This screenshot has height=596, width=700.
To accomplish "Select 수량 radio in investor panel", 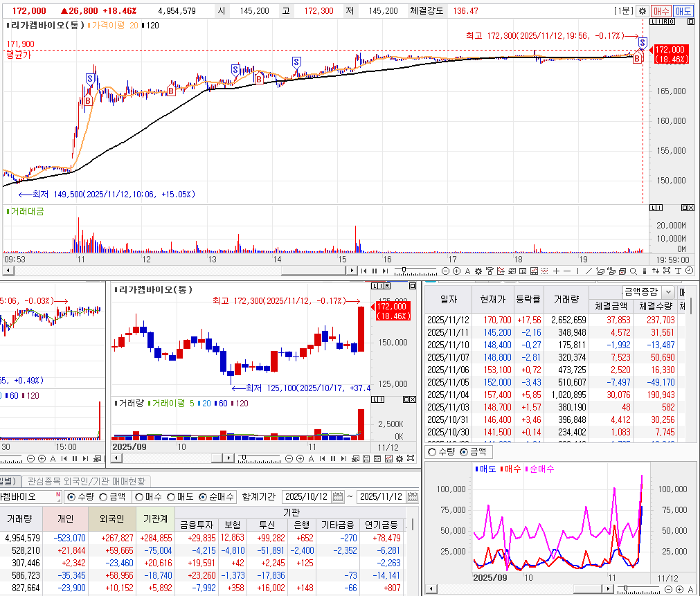I will pos(71,497).
